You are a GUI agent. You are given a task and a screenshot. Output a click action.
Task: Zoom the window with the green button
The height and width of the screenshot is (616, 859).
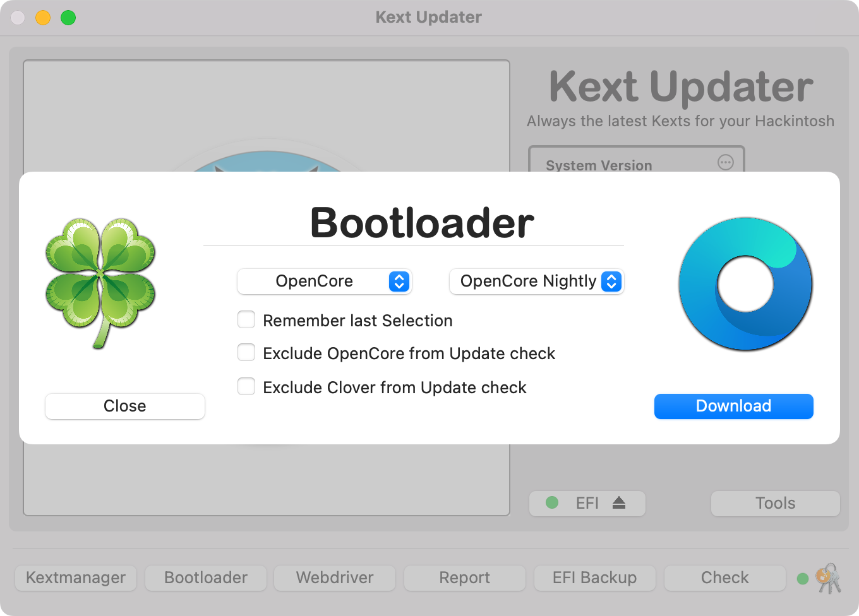click(x=68, y=18)
